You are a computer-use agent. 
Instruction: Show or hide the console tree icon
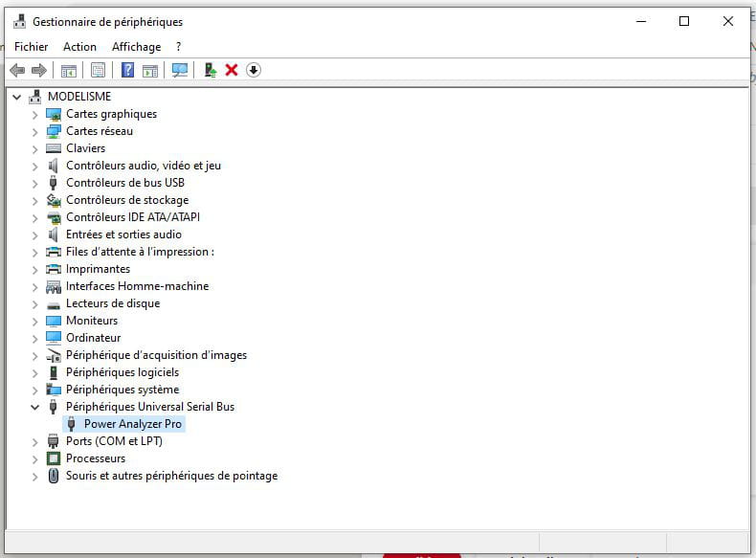[x=69, y=71]
